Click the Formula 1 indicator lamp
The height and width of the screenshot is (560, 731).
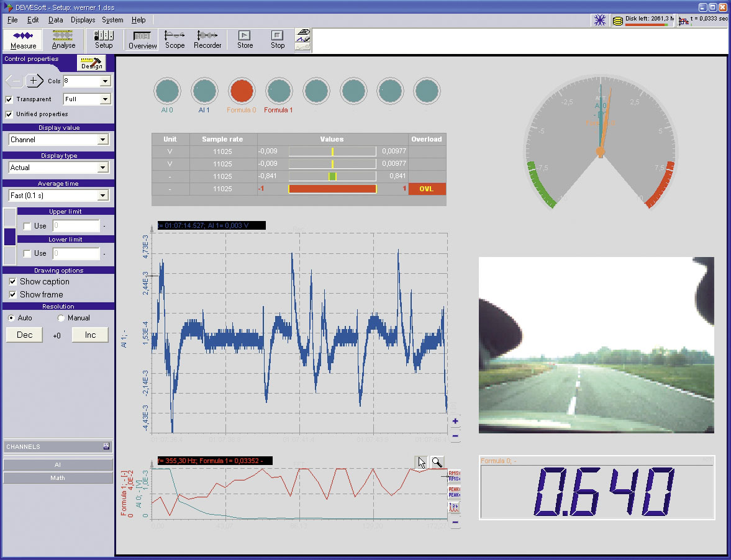[278, 91]
